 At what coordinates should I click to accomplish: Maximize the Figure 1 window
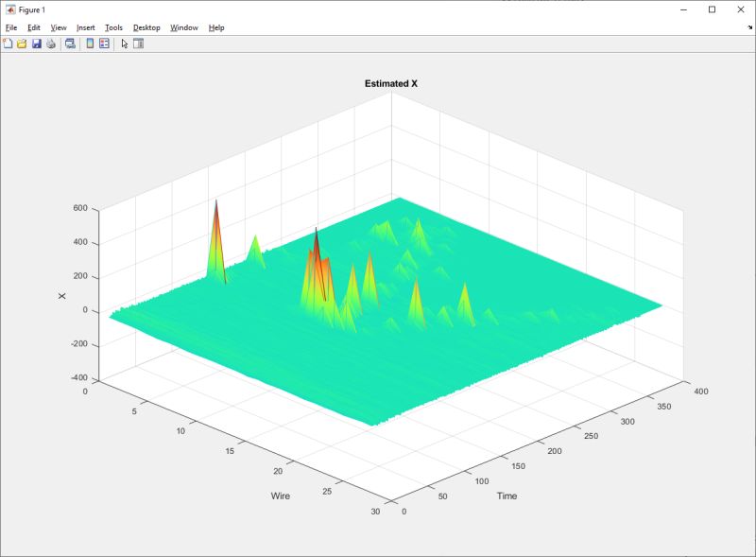(712, 9)
